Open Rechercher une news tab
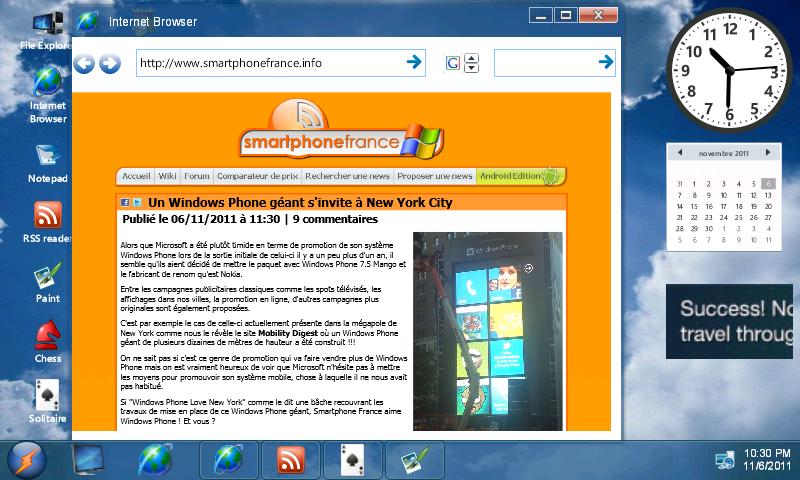 tap(347, 176)
